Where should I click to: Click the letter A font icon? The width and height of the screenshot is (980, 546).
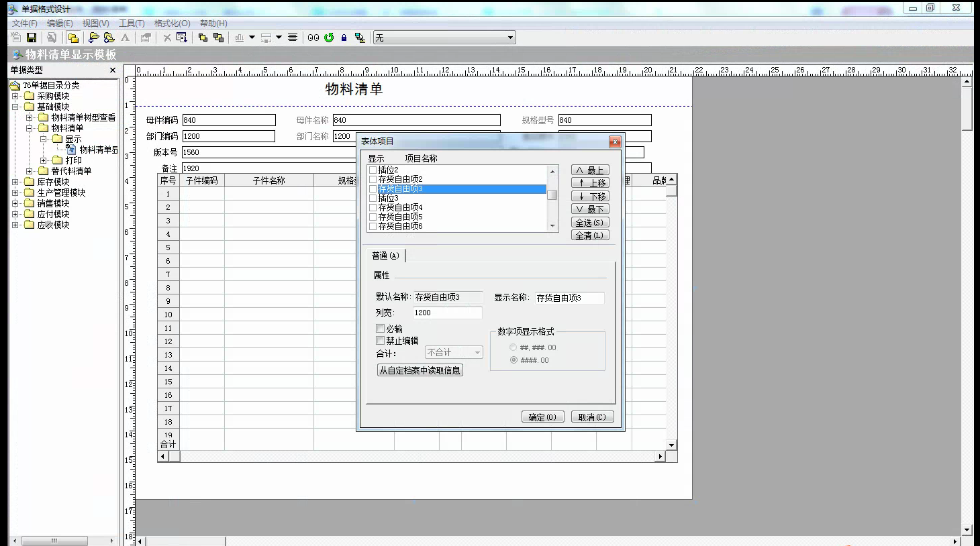tap(125, 38)
